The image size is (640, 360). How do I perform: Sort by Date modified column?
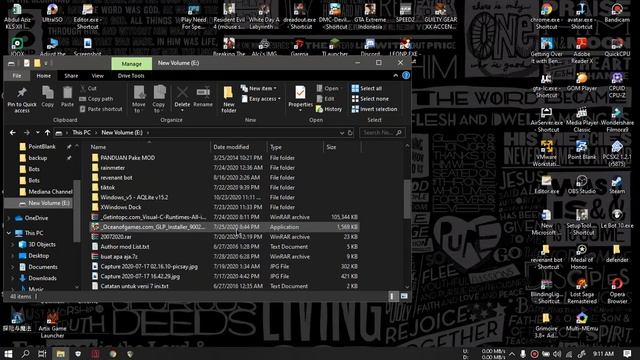coord(238,147)
